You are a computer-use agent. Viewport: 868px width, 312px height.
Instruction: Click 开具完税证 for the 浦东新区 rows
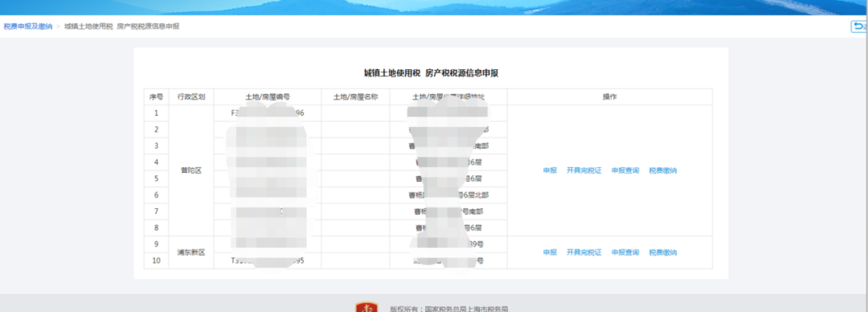coord(583,252)
